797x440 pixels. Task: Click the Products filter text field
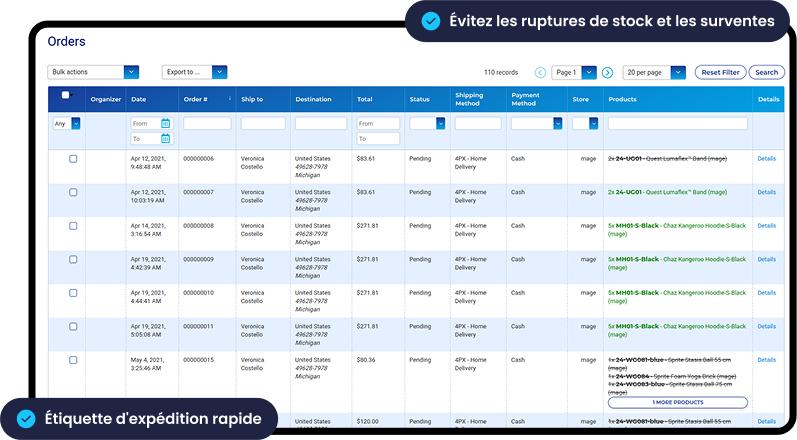point(677,124)
